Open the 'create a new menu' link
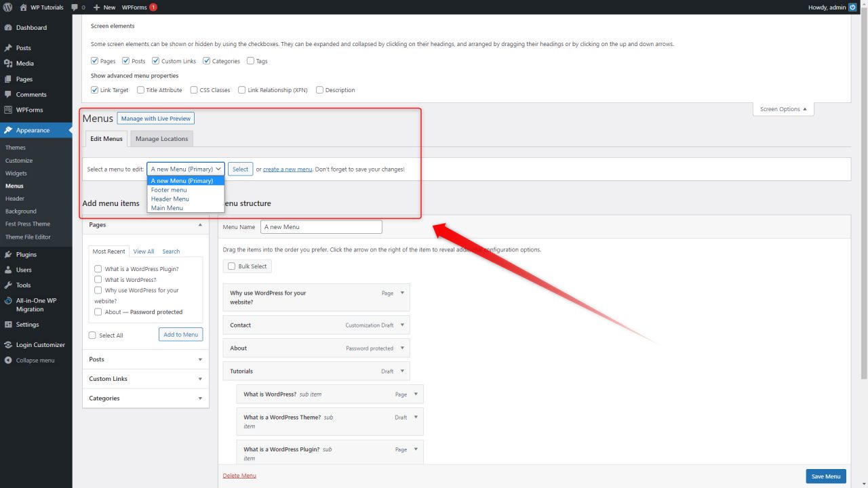Viewport: 868px width, 488px height. click(x=286, y=169)
